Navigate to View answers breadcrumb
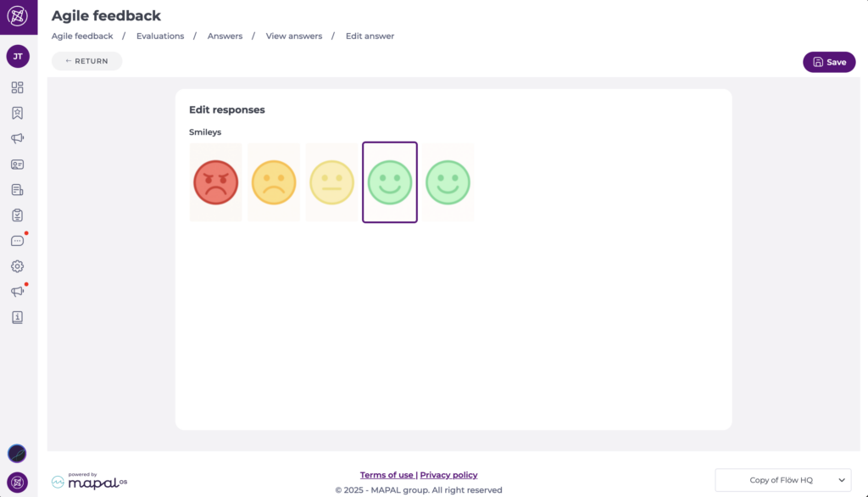The image size is (868, 497). point(294,36)
